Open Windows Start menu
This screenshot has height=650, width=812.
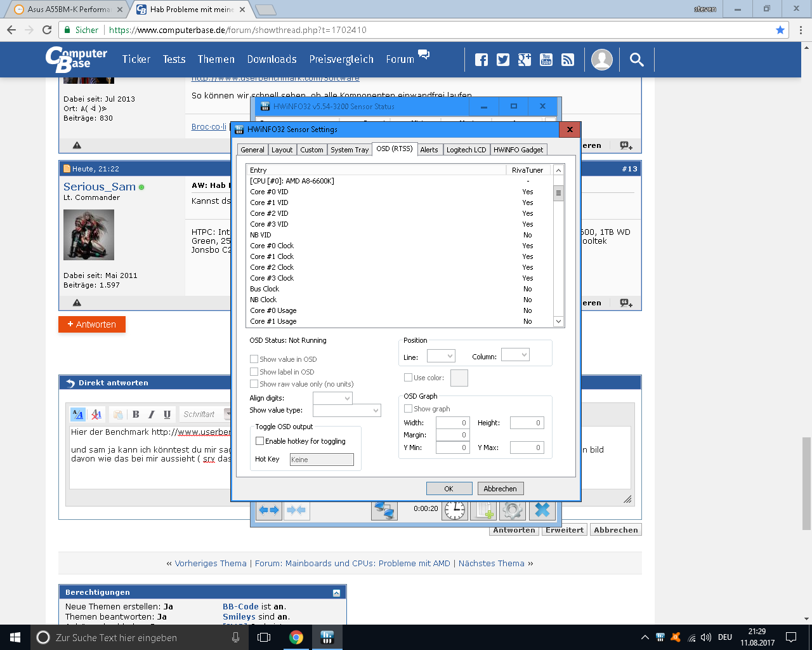coord(15,637)
